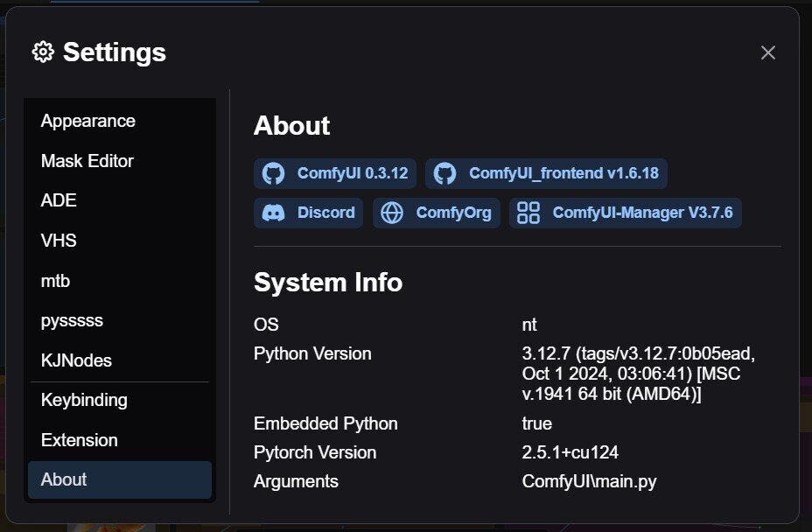Open the pysssss settings category
Viewport: 812px width, 532px height.
[x=72, y=320]
